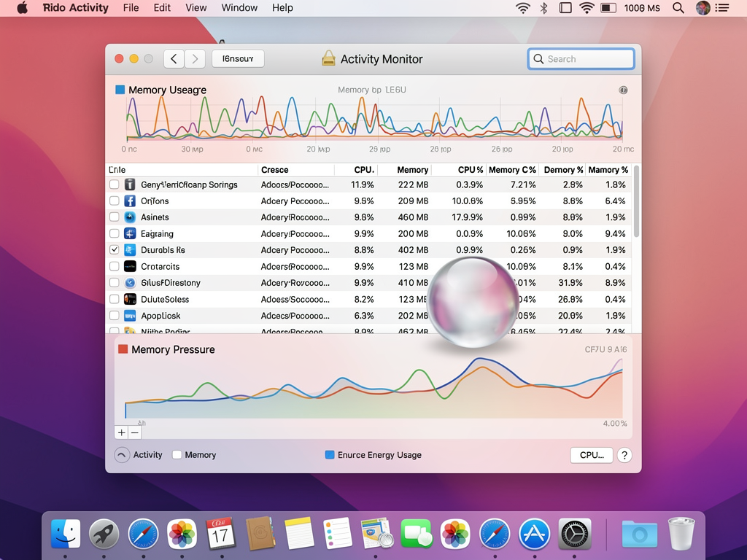Click the Asinets process icon
Screen dimensions: 747x560
point(130,217)
